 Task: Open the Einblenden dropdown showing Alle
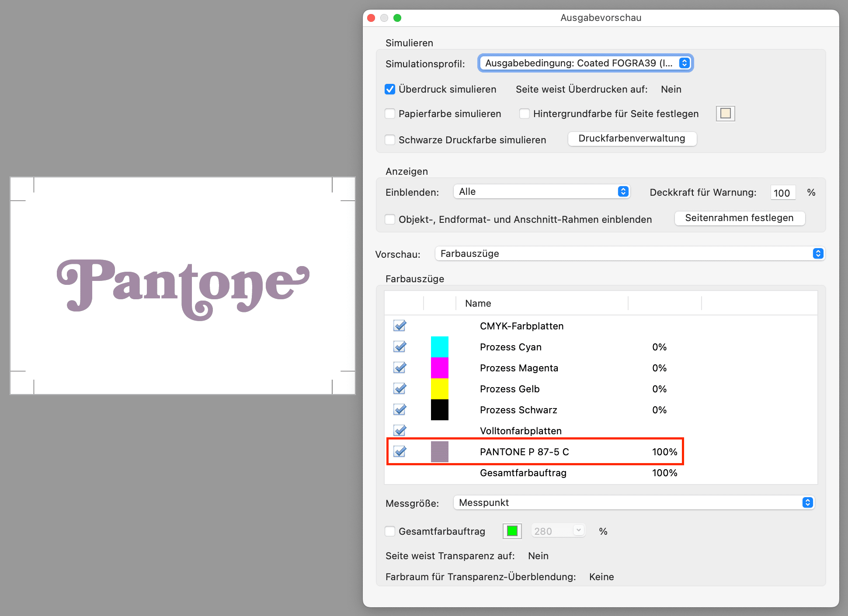click(x=542, y=191)
